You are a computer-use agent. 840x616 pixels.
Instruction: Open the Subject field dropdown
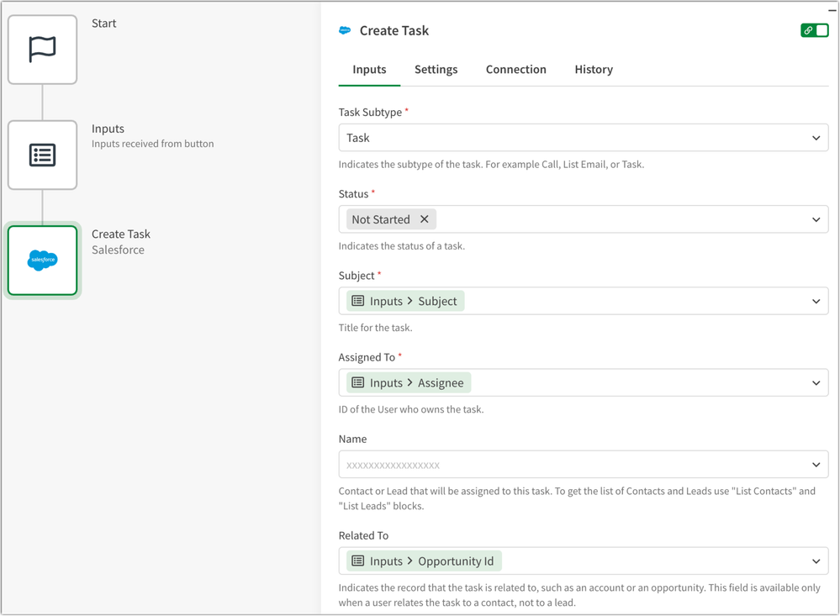pyautogui.click(x=815, y=300)
